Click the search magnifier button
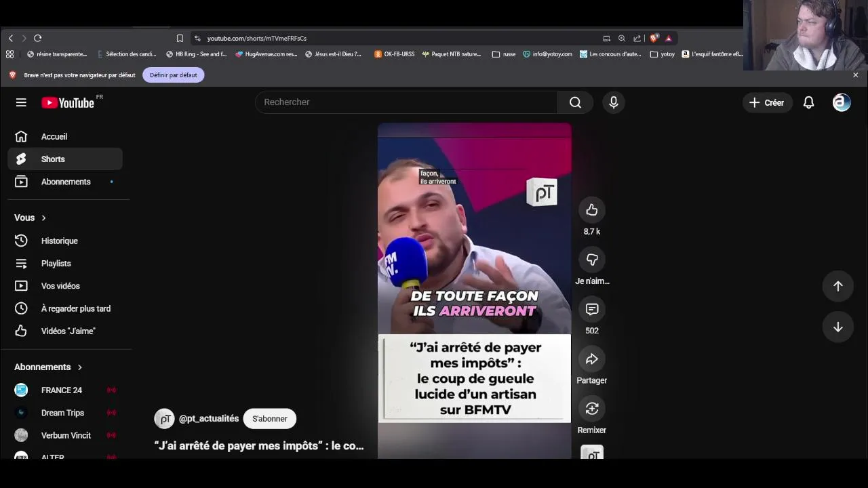 tap(575, 102)
